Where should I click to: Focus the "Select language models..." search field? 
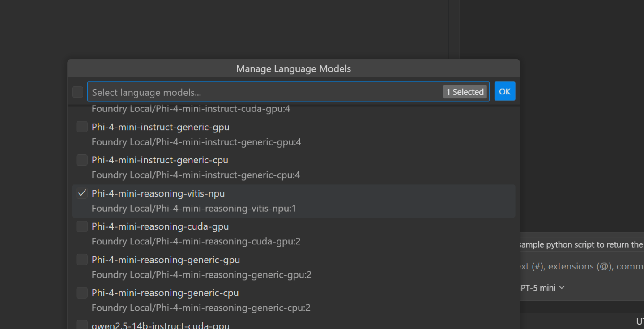tap(288, 92)
